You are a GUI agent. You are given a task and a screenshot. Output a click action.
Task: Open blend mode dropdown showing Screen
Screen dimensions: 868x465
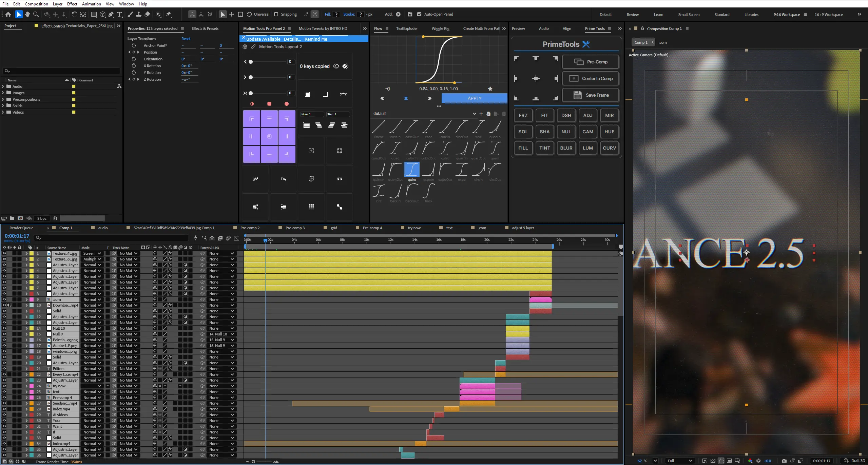[92, 253]
